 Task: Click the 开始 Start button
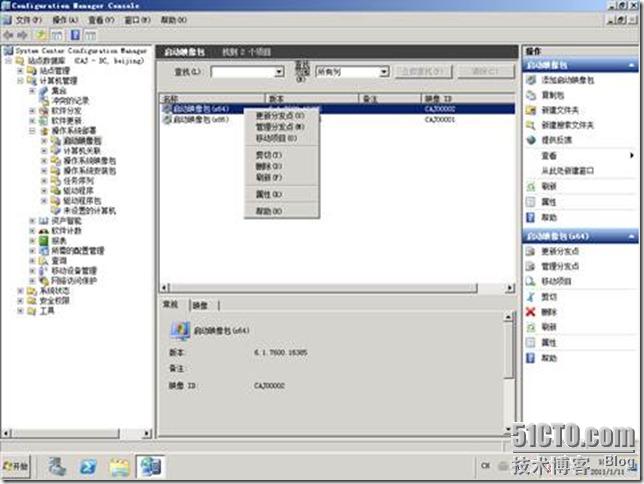click(16, 466)
